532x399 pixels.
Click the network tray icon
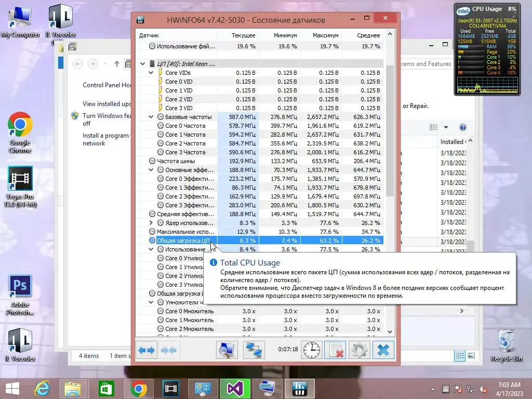coord(471,390)
